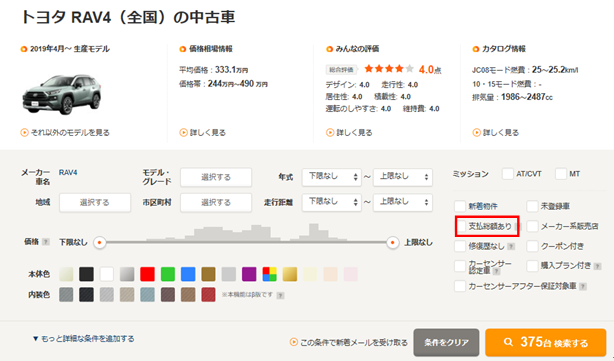614x361 pixels.
Task: Select the black interior color swatch
Action: pyautogui.click(x=87, y=294)
